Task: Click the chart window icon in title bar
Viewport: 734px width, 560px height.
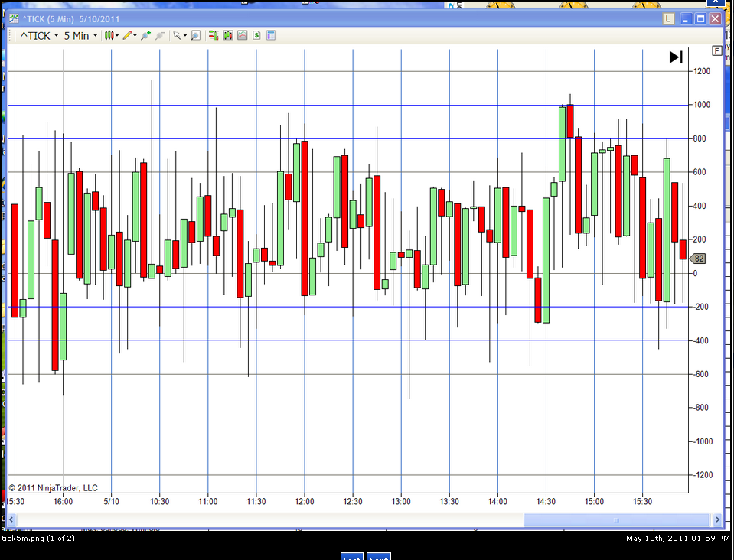Action: pyautogui.click(x=14, y=18)
